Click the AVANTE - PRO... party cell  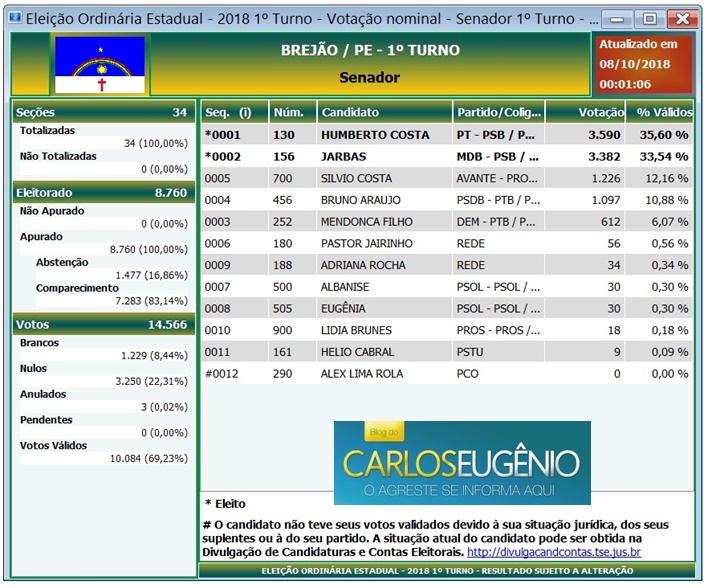point(497,178)
